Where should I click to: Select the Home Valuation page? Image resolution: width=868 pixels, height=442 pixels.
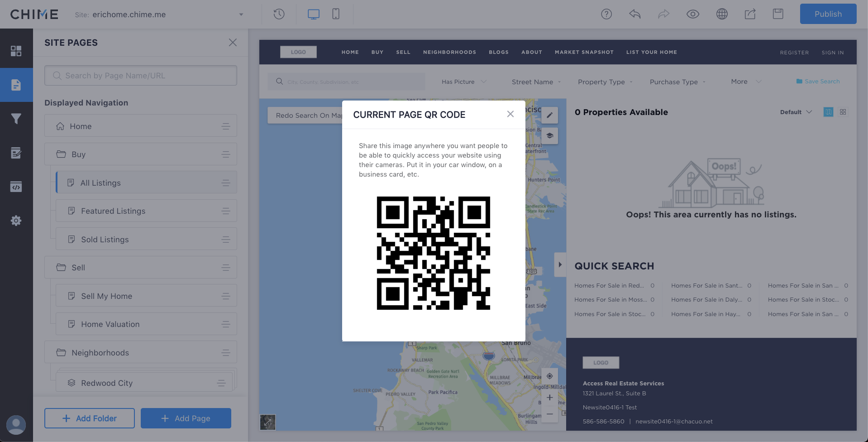(x=146, y=324)
